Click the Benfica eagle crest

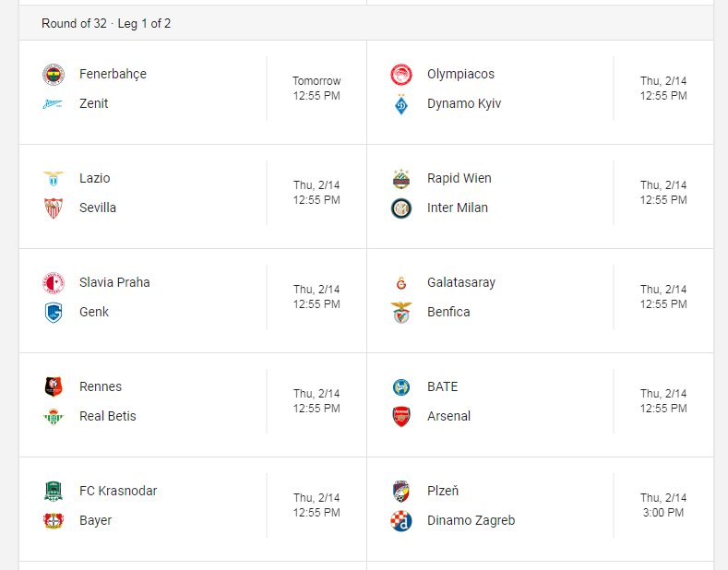[401, 313]
